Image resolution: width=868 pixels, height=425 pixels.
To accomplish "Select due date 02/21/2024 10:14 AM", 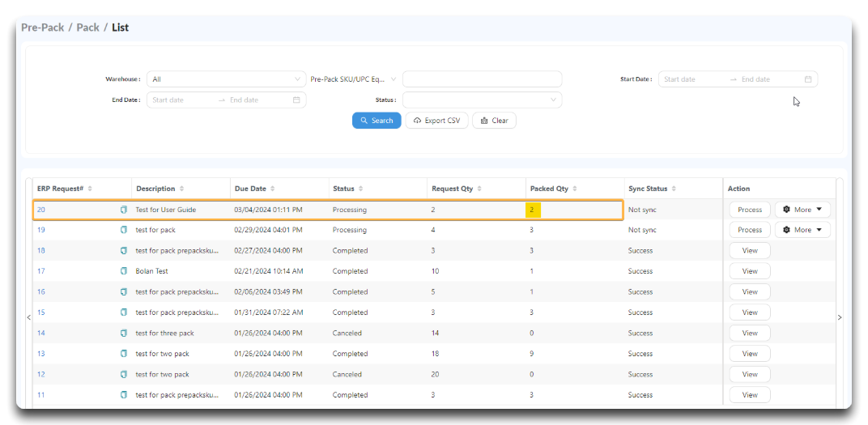I will (269, 271).
